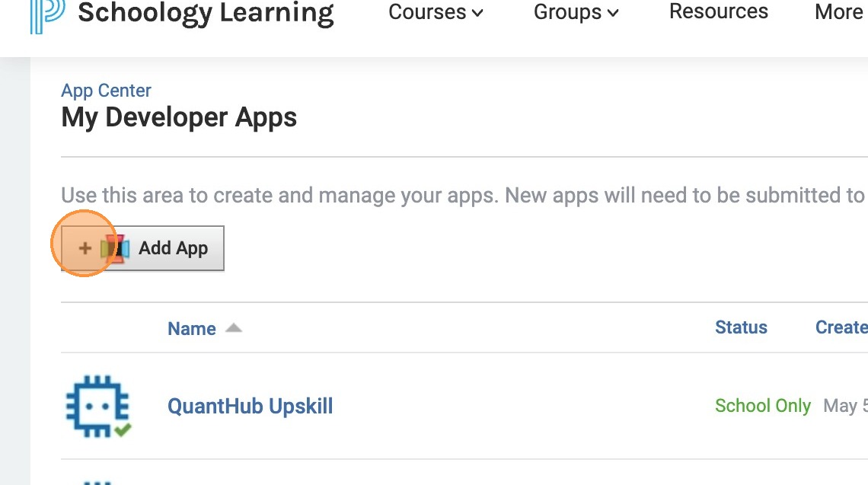
Task: Click the QuantHub Upskill chip icon
Action: tap(97, 406)
